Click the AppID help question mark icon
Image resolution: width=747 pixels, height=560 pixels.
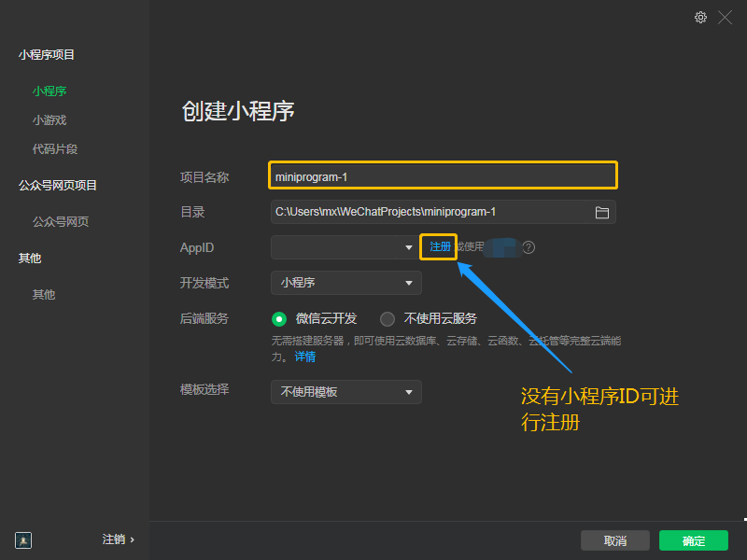[x=528, y=247]
